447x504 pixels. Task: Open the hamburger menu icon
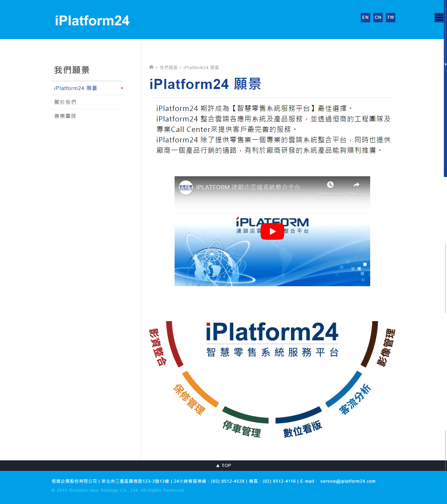pos(439,17)
